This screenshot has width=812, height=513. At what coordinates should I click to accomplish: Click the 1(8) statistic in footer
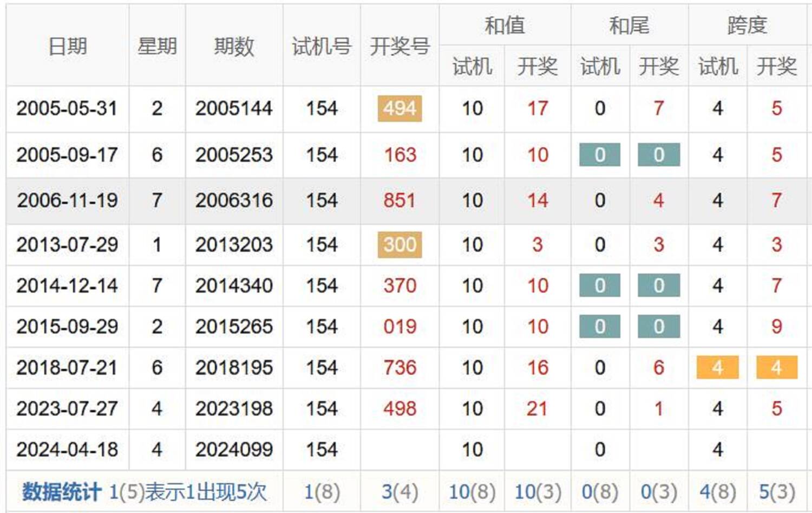tap(322, 492)
